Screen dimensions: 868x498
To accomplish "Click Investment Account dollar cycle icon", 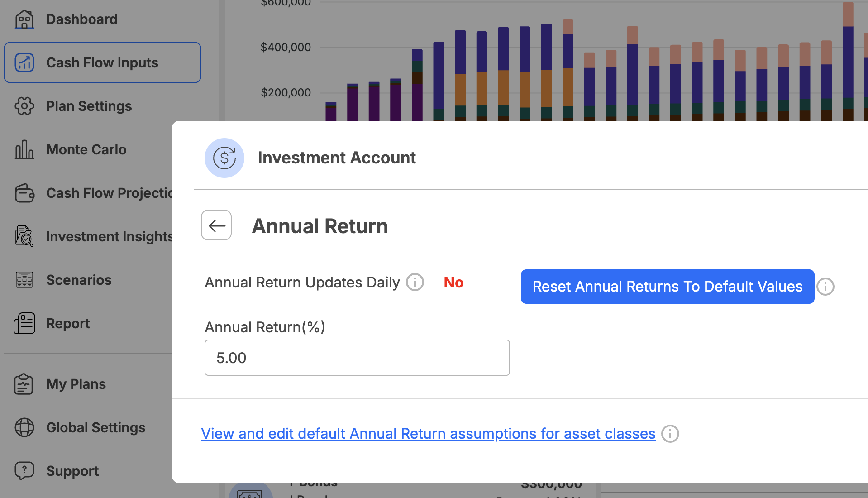I will coord(224,158).
